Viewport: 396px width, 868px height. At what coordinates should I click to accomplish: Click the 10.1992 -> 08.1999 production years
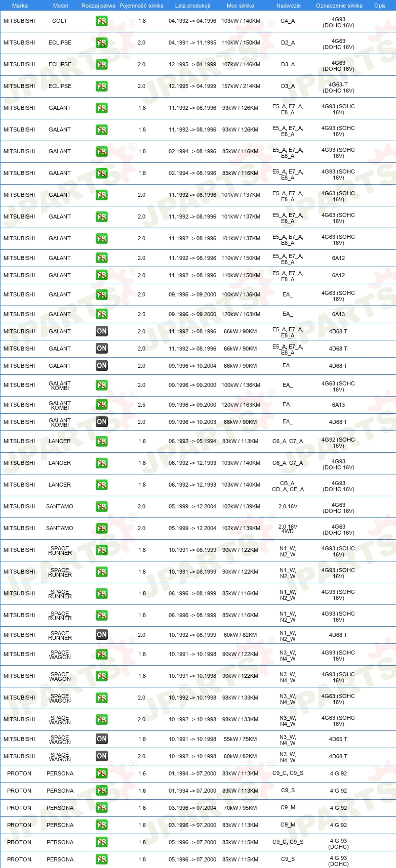192,635
